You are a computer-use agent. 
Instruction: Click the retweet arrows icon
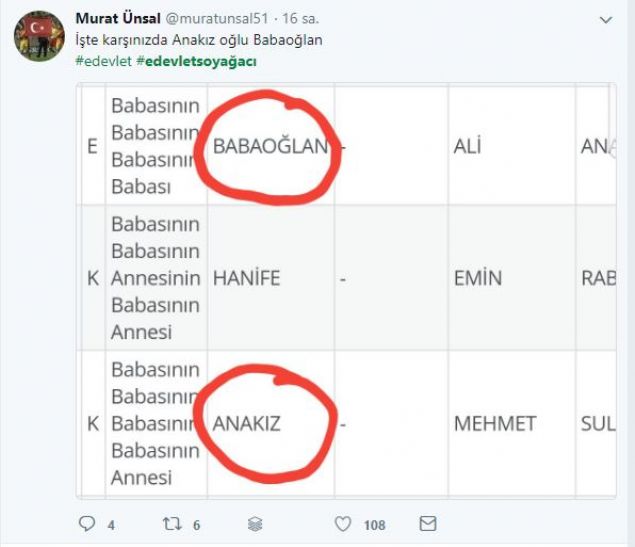(x=172, y=523)
